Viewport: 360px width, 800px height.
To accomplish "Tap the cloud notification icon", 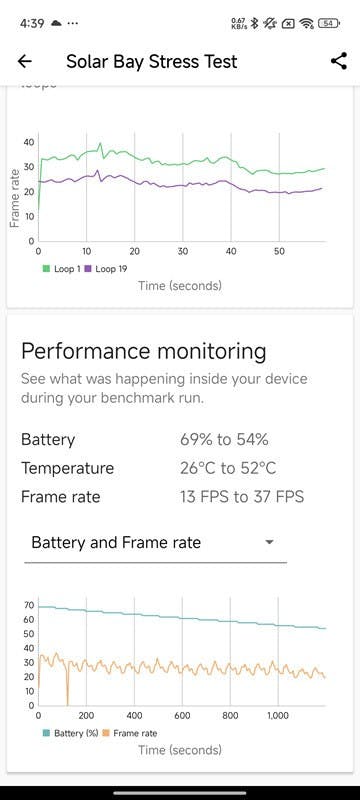I will (x=56, y=23).
